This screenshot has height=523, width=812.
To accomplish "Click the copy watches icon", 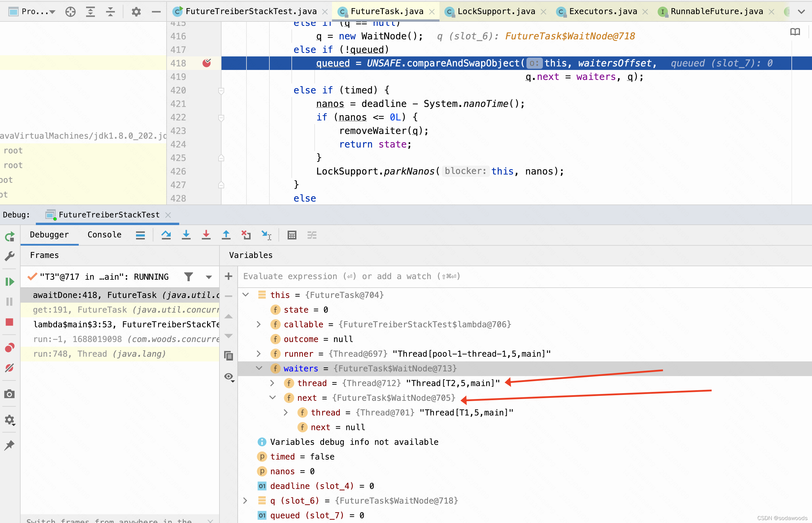I will click(x=229, y=356).
